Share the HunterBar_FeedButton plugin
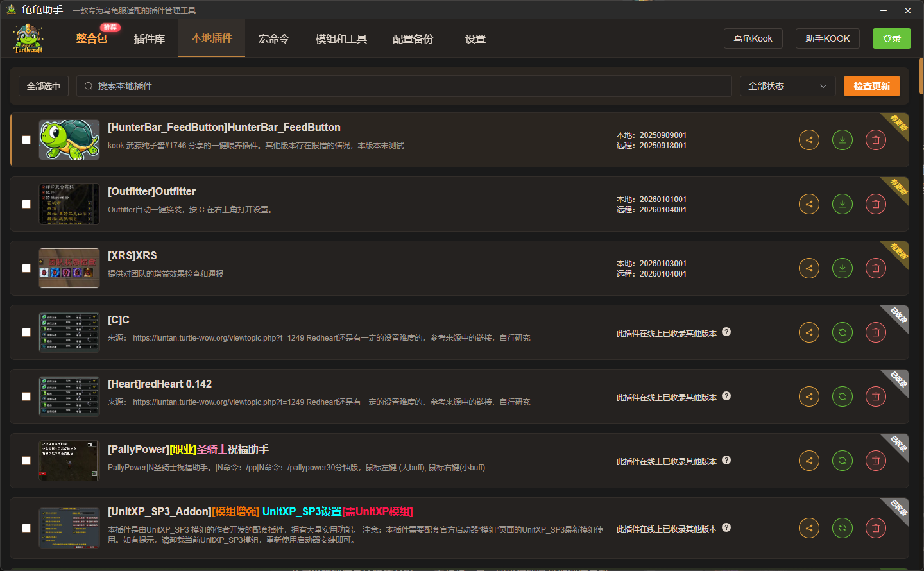Viewport: 924px width, 571px height. point(809,140)
